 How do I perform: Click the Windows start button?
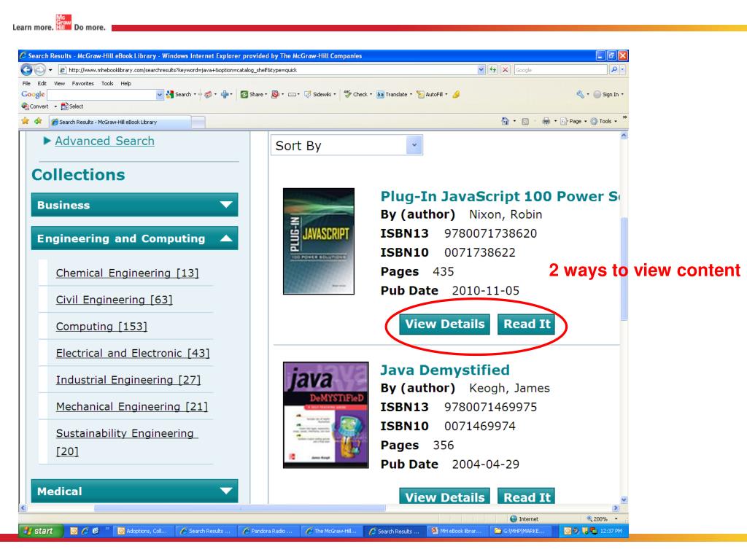pyautogui.click(x=41, y=531)
